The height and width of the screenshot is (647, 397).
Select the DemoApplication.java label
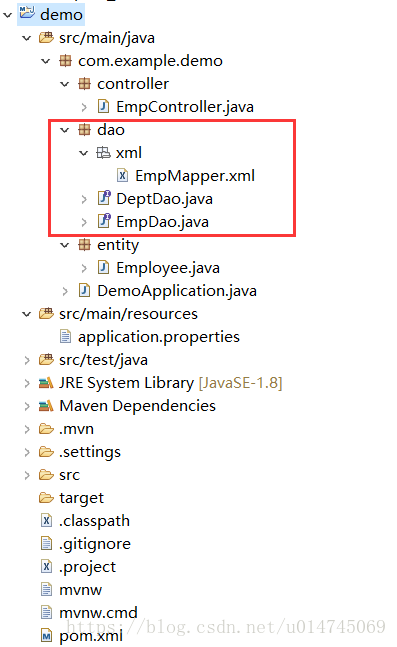click(x=177, y=291)
